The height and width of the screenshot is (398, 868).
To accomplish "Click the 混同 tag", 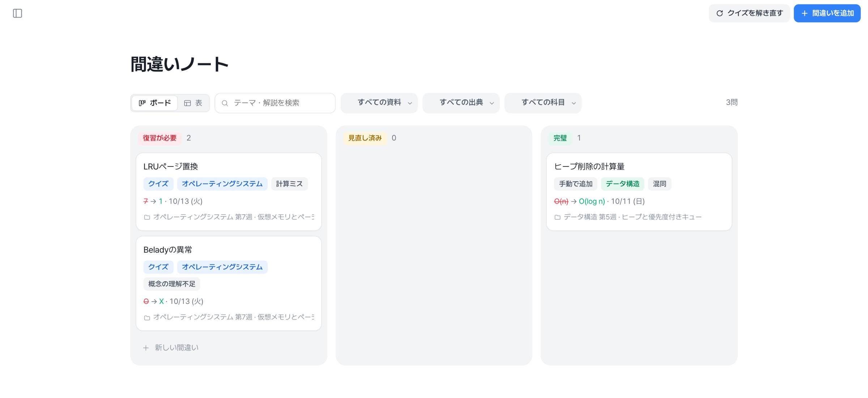I will pos(659,184).
